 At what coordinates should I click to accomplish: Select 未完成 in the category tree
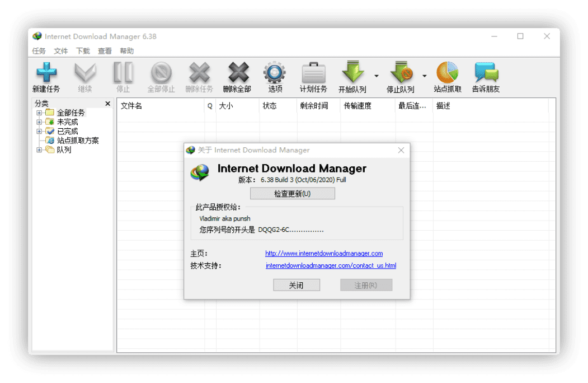pyautogui.click(x=68, y=122)
